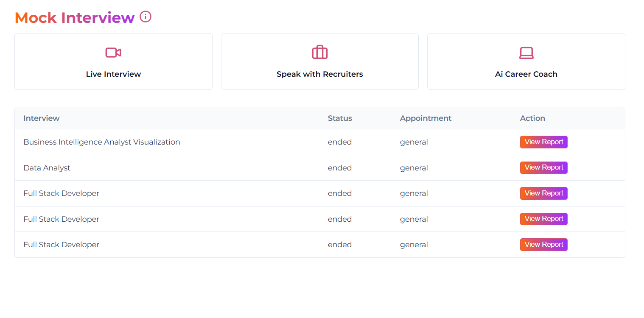Open the Ai Career Coach label
Viewport: 644px width, 318px height.
526,74
